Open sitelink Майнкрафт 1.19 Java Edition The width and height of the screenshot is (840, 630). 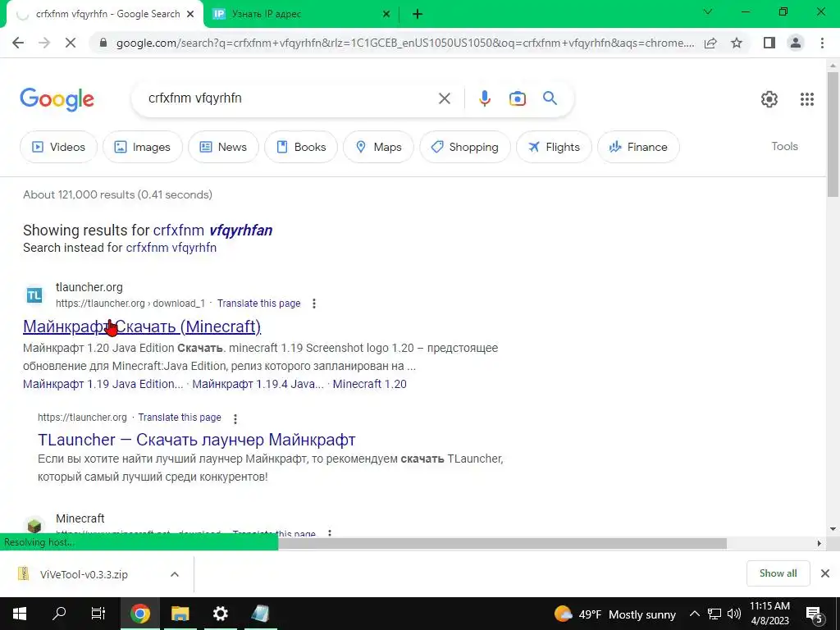[x=103, y=384]
